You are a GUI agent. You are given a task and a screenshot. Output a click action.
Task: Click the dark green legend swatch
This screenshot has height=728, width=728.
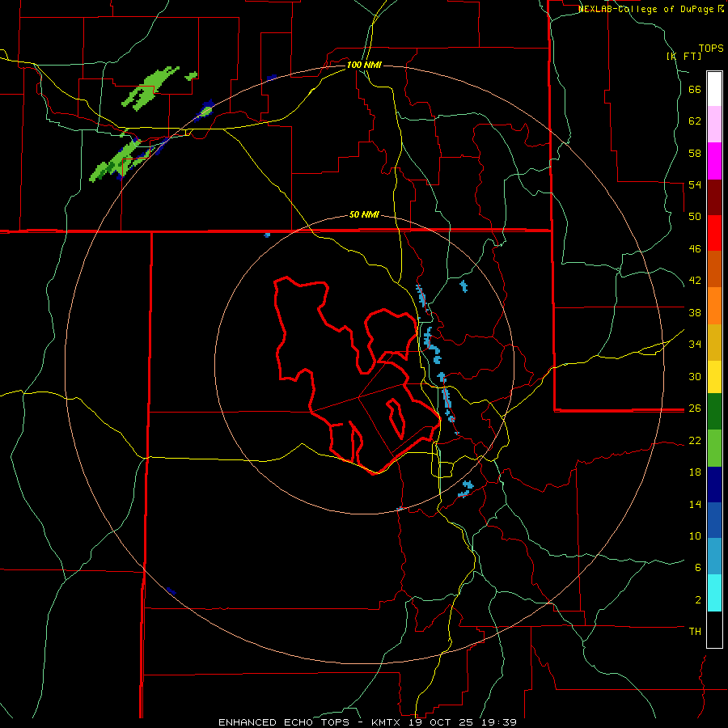click(x=714, y=412)
